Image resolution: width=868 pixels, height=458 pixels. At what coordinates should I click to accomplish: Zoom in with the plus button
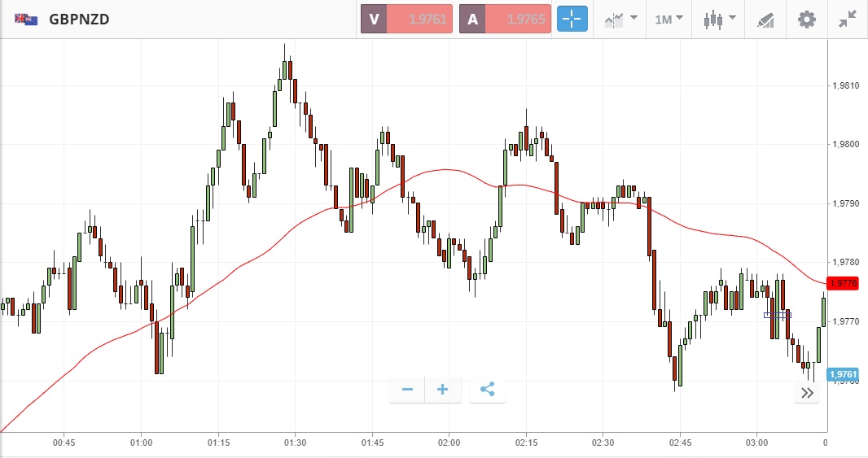pyautogui.click(x=443, y=390)
